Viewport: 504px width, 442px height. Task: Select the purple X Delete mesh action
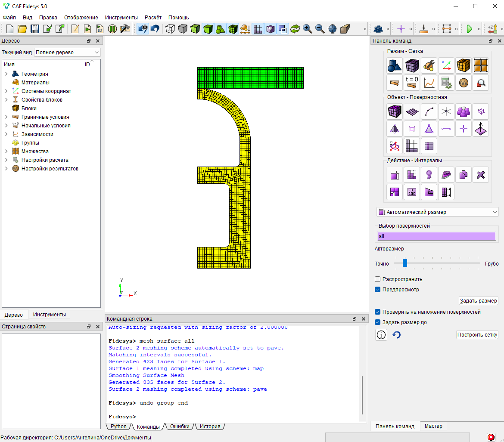pyautogui.click(x=481, y=175)
